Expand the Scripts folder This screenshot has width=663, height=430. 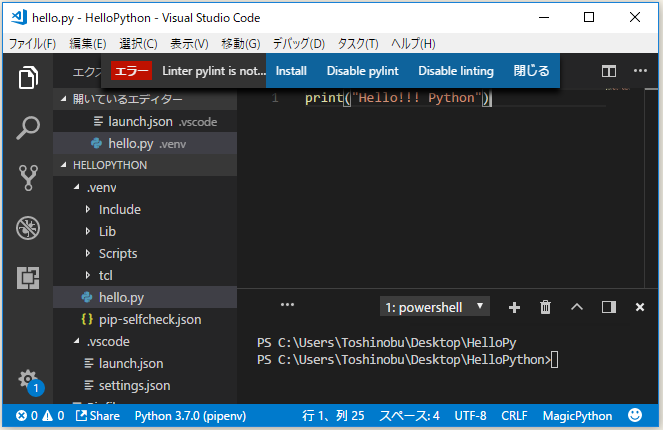click(x=88, y=253)
